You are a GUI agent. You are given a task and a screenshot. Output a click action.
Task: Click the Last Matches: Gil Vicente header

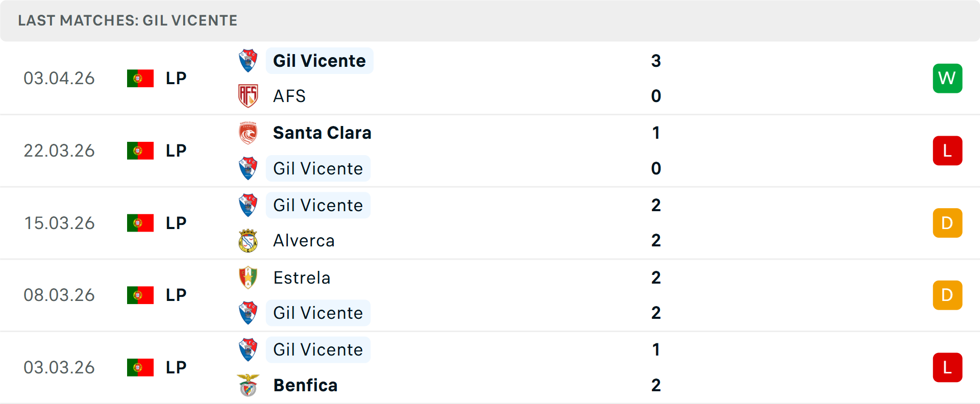pyautogui.click(x=128, y=20)
